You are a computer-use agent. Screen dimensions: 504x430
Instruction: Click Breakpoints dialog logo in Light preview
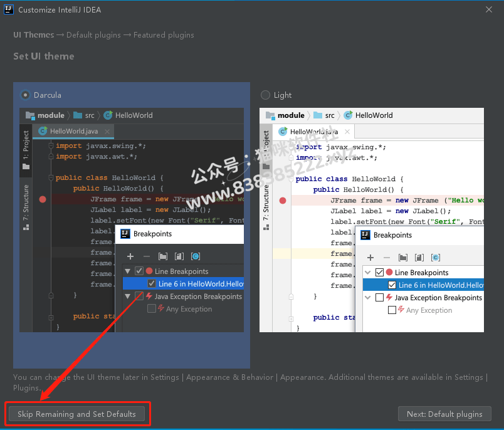coord(365,235)
